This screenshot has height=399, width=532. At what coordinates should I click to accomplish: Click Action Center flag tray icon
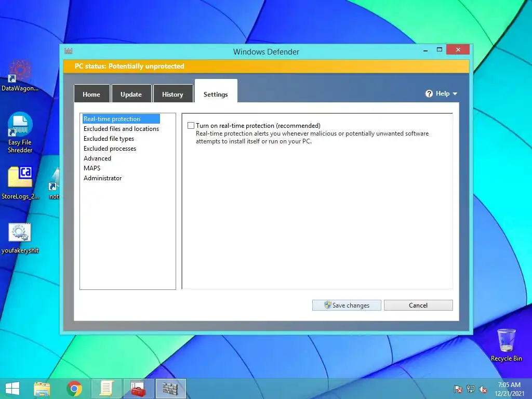(x=458, y=389)
